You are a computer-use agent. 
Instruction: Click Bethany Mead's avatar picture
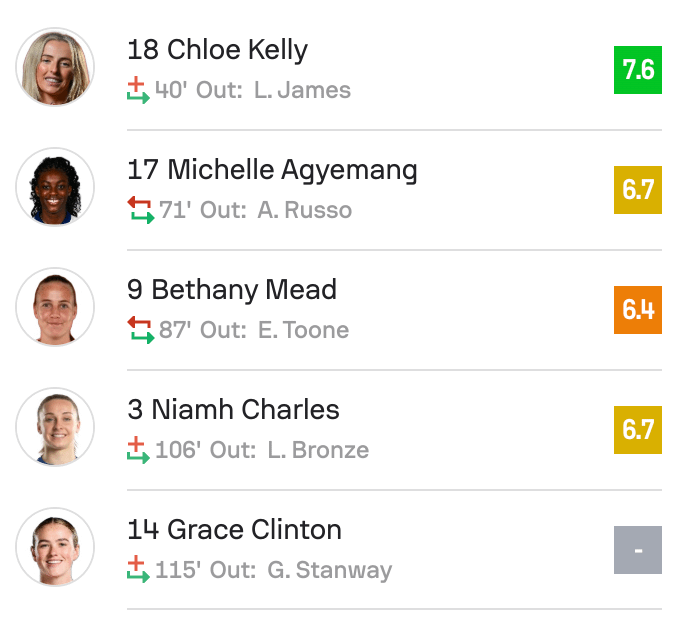click(x=55, y=308)
